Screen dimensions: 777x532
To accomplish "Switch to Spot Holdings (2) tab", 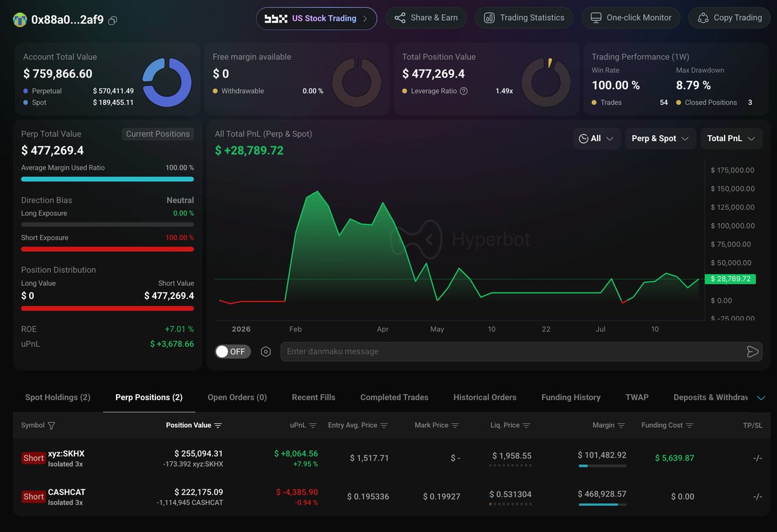I will [x=58, y=397].
